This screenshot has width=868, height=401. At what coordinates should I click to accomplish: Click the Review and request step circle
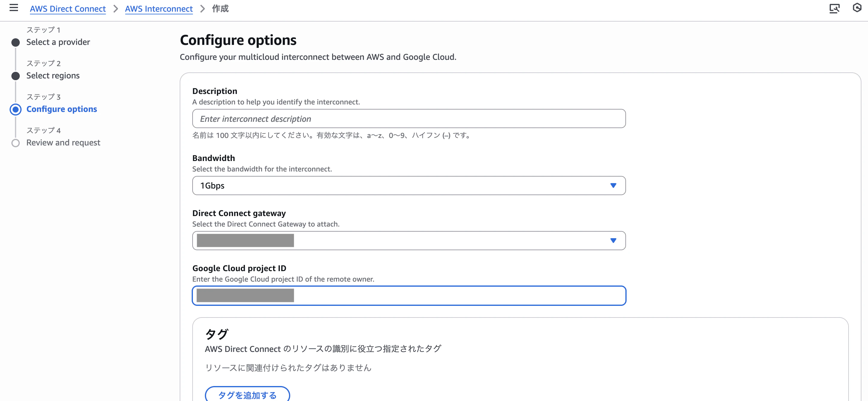tap(16, 143)
